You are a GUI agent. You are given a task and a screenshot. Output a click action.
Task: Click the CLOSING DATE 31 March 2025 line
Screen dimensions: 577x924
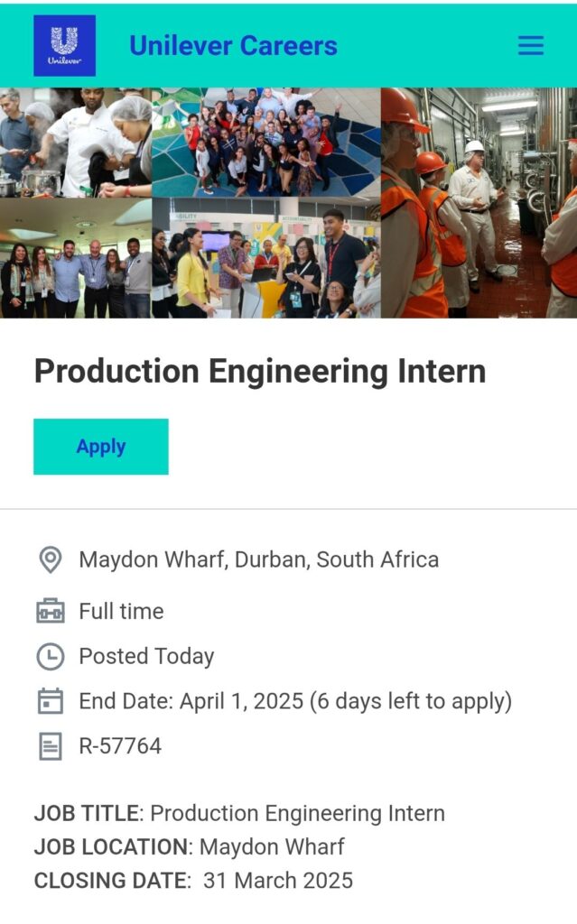click(193, 880)
